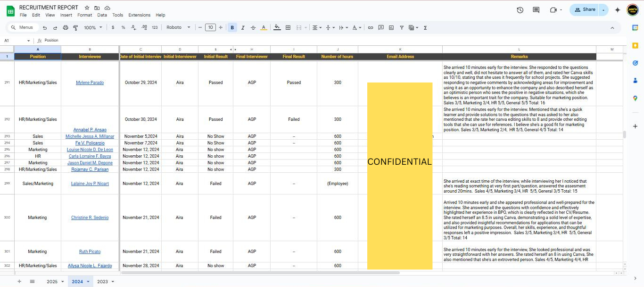The height and width of the screenshot is (287, 644).
Task: Toggle Italic formatting
Action: point(243,28)
